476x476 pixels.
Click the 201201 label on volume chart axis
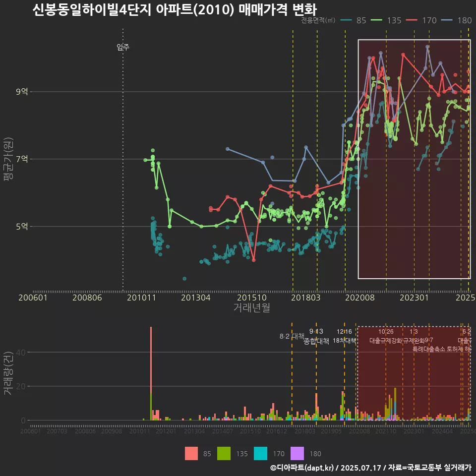(166, 431)
